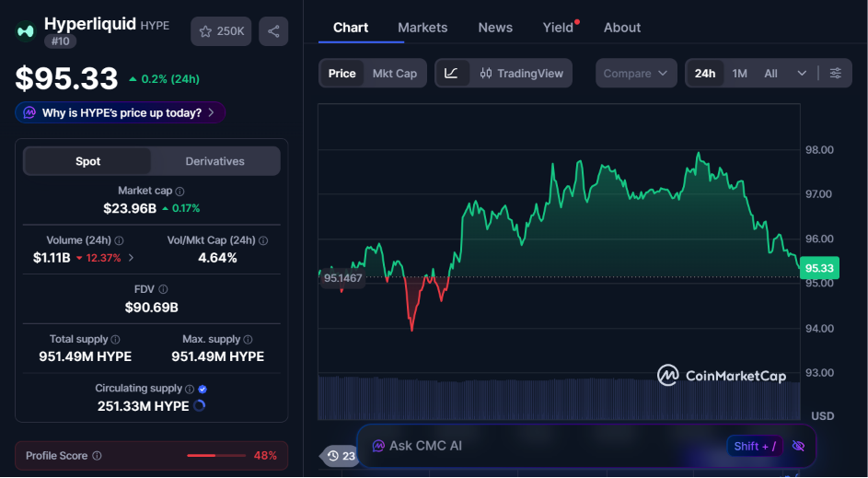Click the 4.64% Vol/Mkt Cap value
The height and width of the screenshot is (478, 868).
217,258
